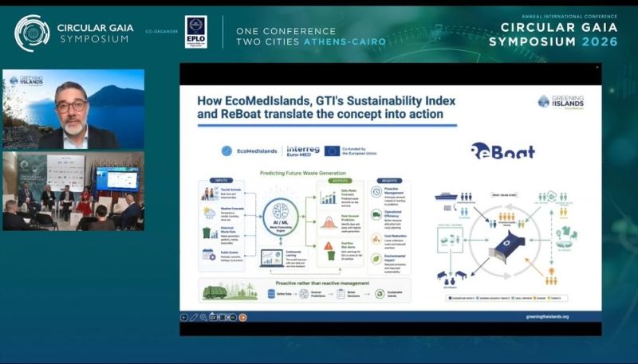Click the BENEFITS pill label
This screenshot has width=638, height=364.
click(x=389, y=180)
